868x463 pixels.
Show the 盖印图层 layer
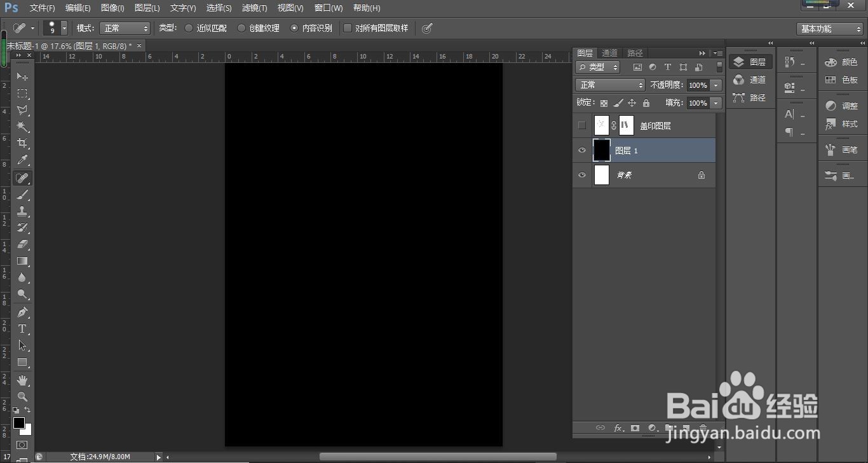(x=581, y=125)
